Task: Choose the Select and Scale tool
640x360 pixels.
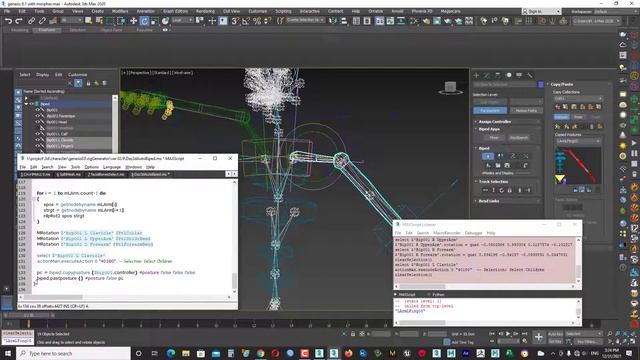Action: pyautogui.click(x=155, y=21)
